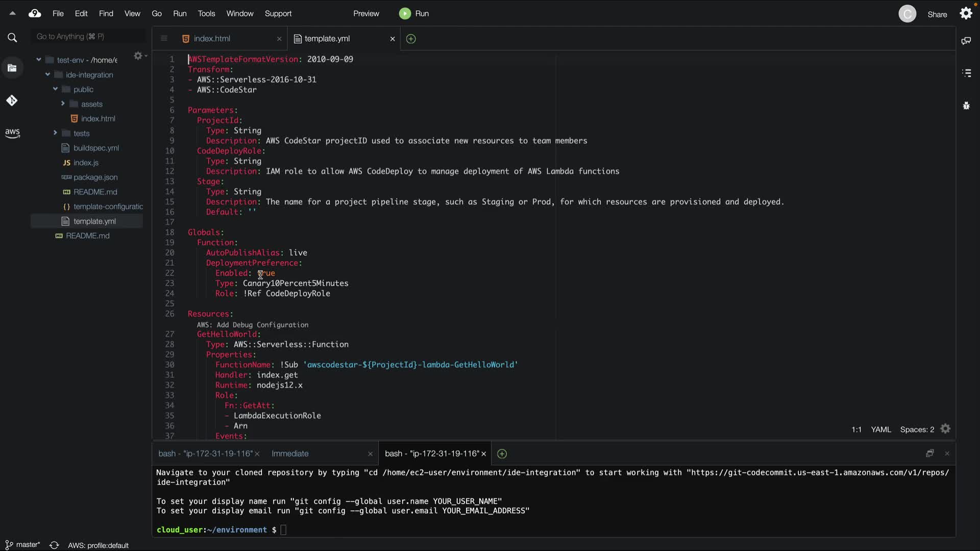Open the Source Control git panel icon

(x=12, y=101)
